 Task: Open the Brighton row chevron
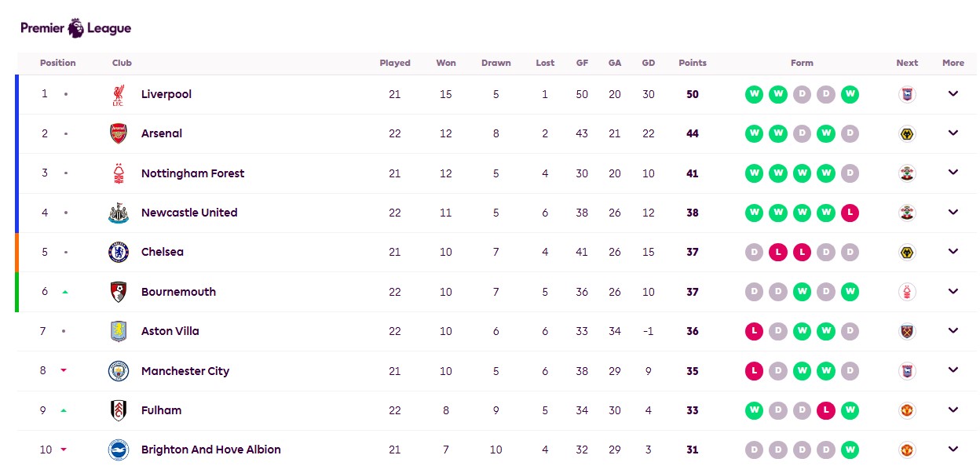(953, 450)
